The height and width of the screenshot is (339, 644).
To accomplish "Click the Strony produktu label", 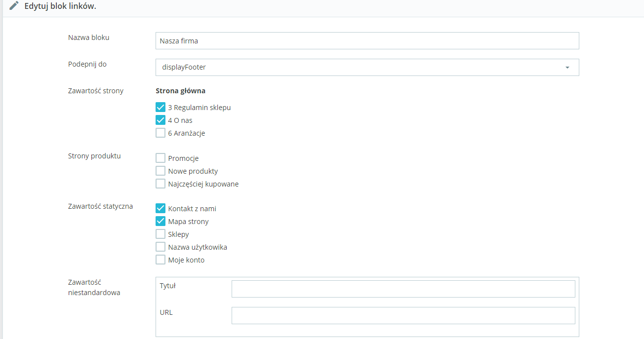I will [x=94, y=156].
